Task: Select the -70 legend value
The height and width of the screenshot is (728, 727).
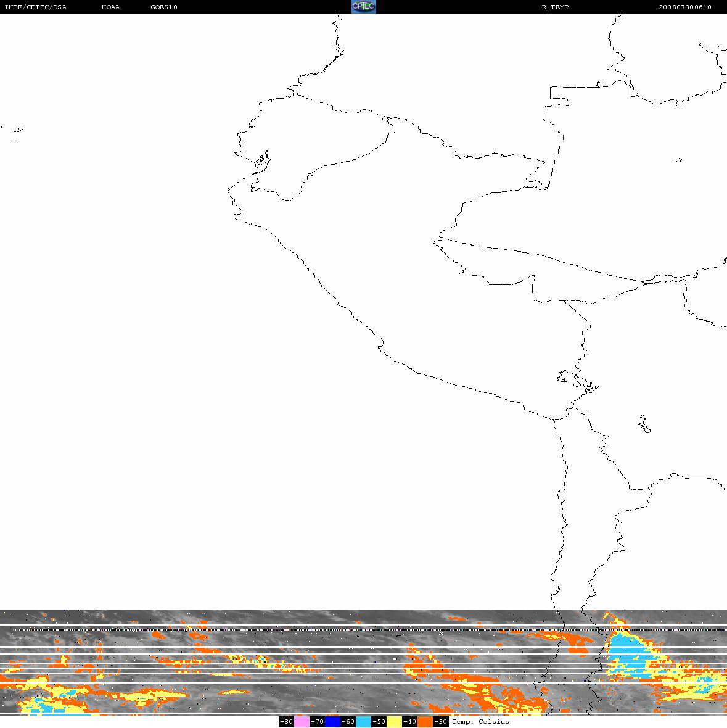Action: [x=318, y=721]
